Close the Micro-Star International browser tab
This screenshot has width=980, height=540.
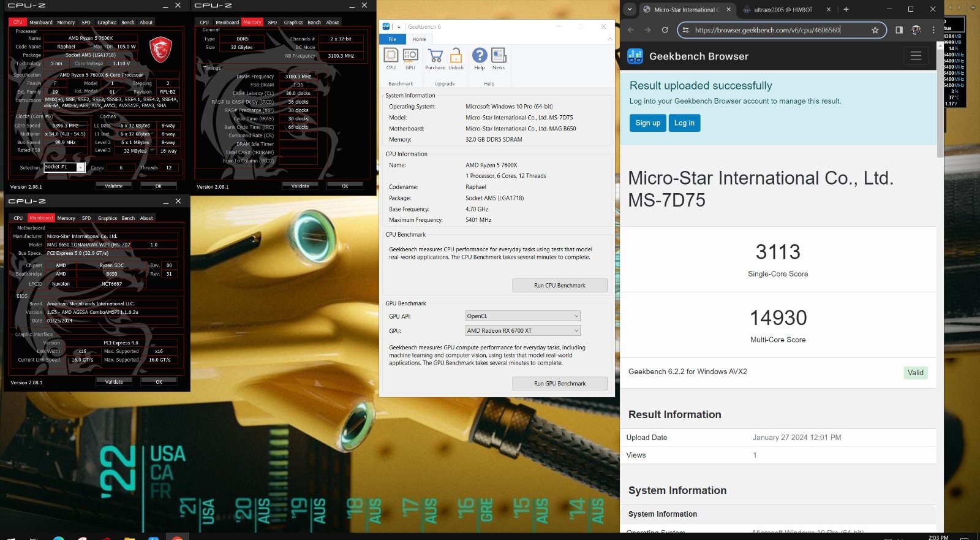728,9
